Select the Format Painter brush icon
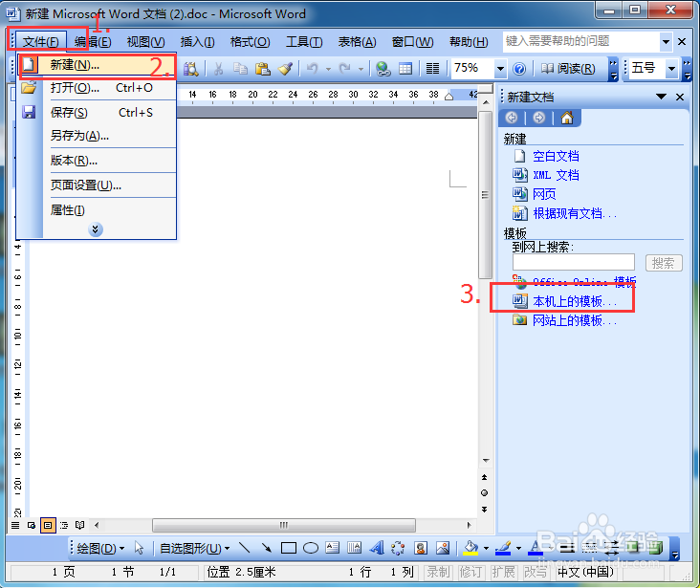 [x=285, y=68]
